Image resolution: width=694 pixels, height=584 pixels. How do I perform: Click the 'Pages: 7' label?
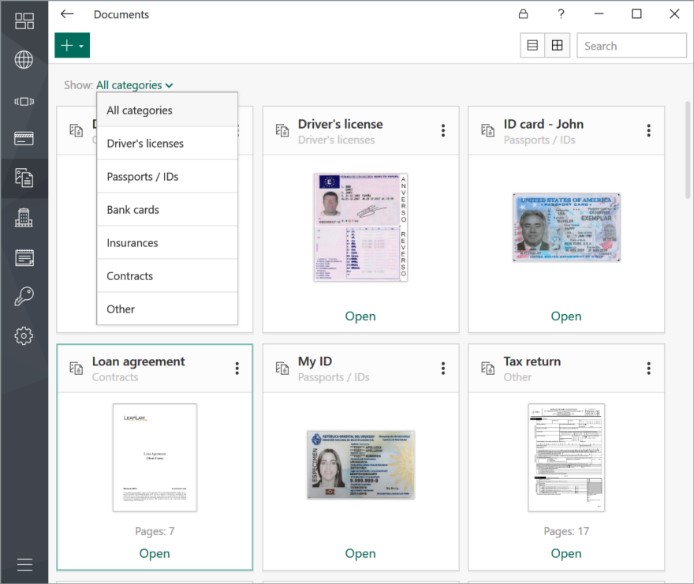[x=154, y=531]
